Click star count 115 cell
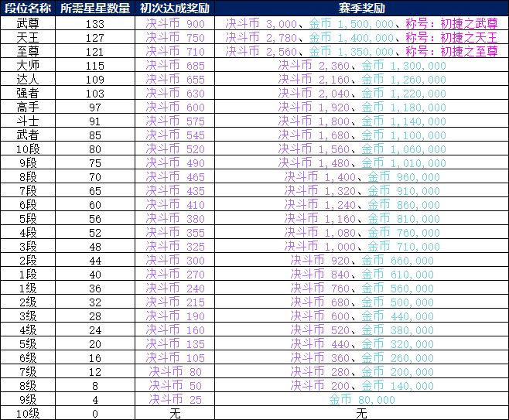This screenshot has height=420, width=509. click(x=95, y=65)
